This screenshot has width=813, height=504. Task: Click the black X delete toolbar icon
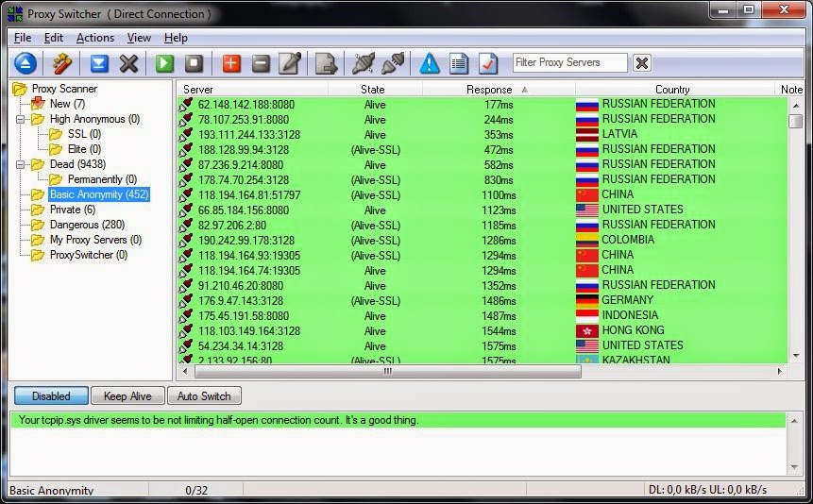point(128,63)
